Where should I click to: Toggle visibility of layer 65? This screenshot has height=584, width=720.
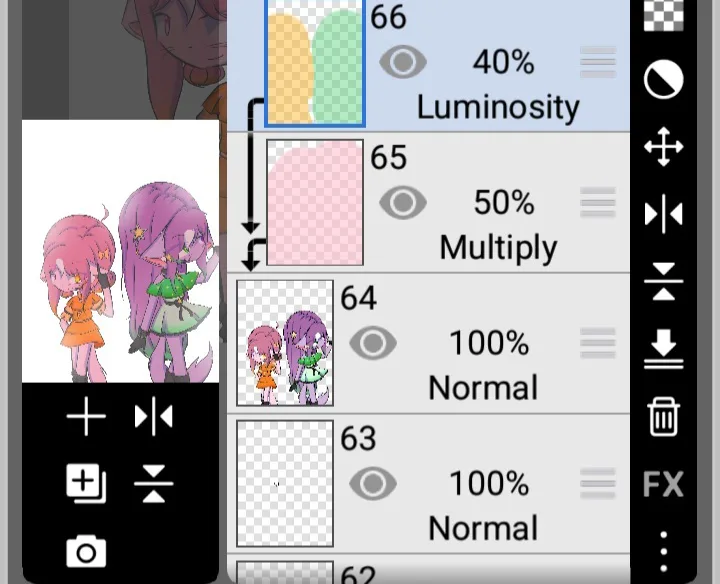coord(403,202)
